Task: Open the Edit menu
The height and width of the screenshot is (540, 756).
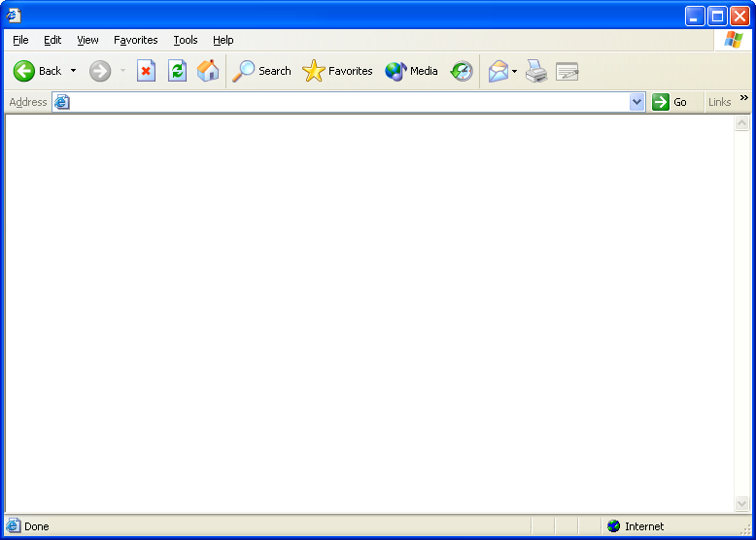Action: pos(52,40)
